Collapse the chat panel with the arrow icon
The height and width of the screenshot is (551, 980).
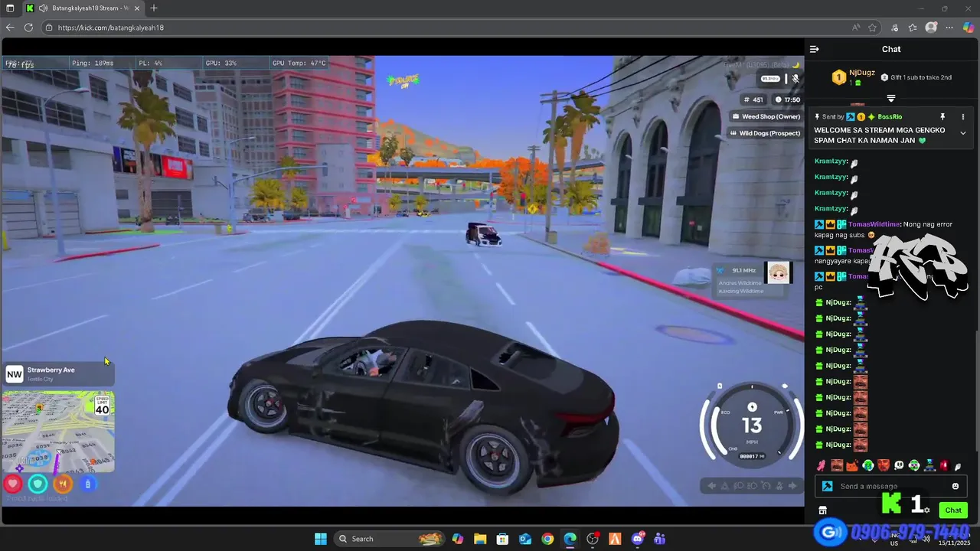(815, 49)
